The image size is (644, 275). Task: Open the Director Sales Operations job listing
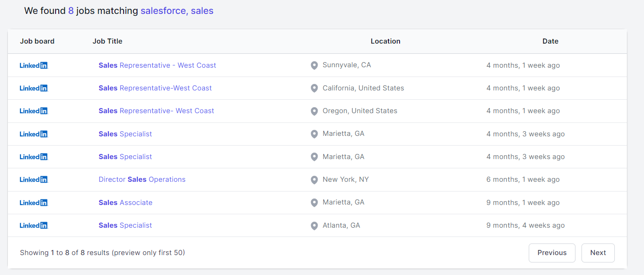pos(142,179)
